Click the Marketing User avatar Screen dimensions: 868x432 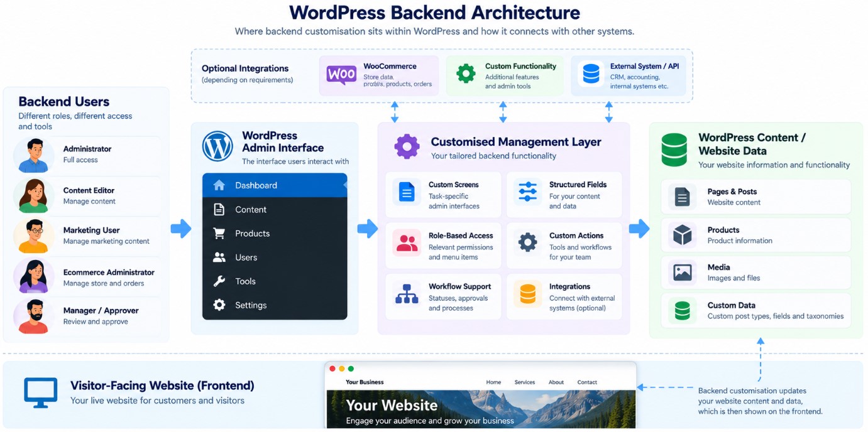(33, 235)
